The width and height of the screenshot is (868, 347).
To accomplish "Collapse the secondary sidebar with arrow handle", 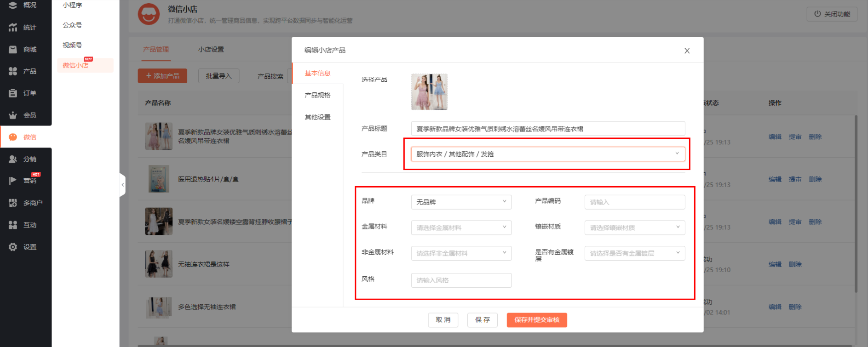I will click(122, 185).
